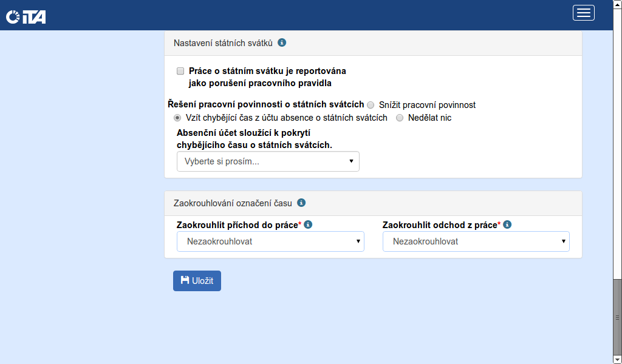Select Snížit pracovní povinnost radio option
This screenshot has height=364, width=622.
[371, 105]
